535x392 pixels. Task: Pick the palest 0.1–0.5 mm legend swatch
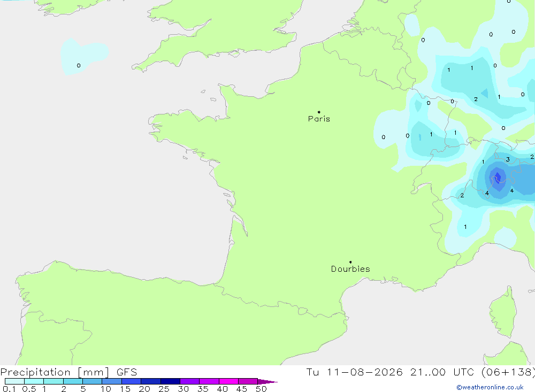(14, 381)
